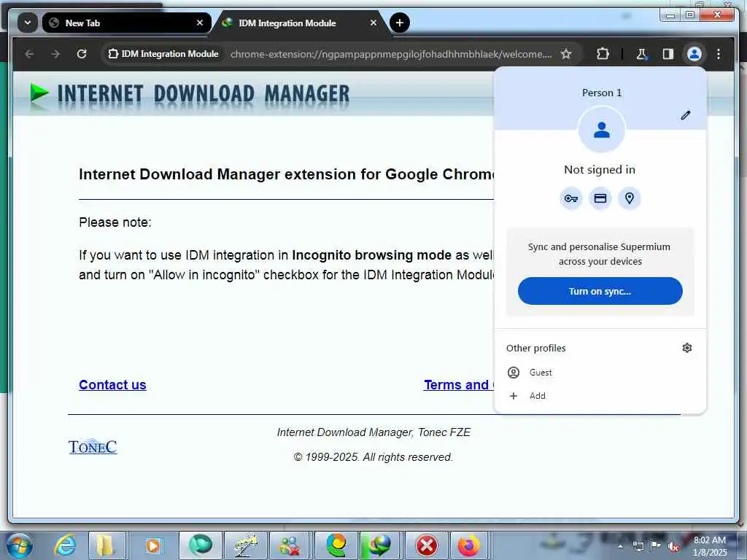The image size is (747, 560).
Task: Click the large Person 1 avatar picture
Action: coord(601,130)
